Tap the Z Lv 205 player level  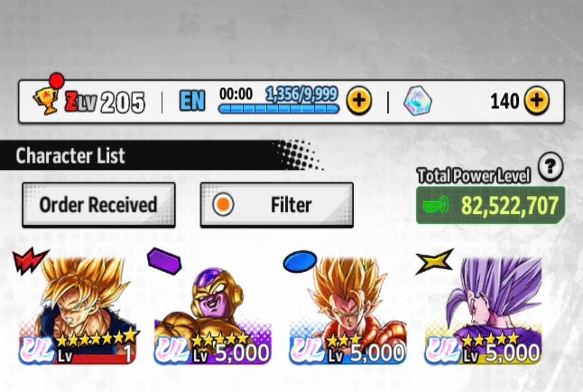tap(105, 102)
